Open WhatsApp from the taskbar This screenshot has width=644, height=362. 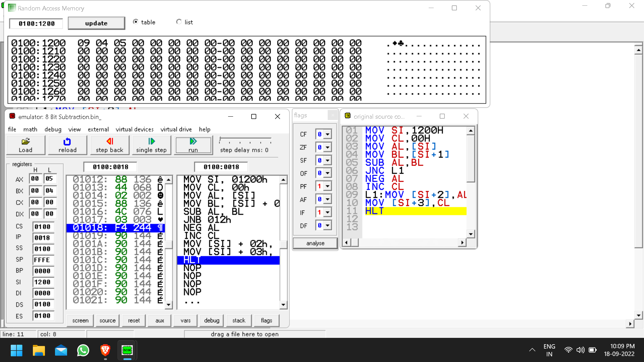pos(83,350)
